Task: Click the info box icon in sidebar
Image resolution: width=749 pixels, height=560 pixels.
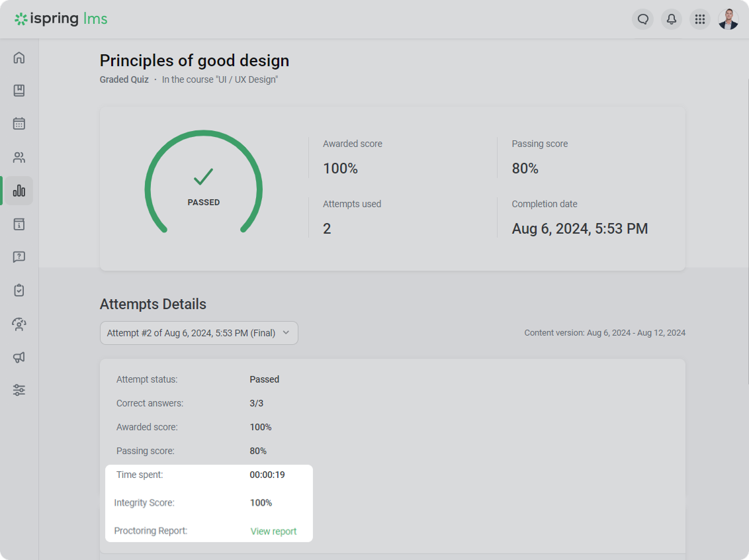Action: pos(19,224)
